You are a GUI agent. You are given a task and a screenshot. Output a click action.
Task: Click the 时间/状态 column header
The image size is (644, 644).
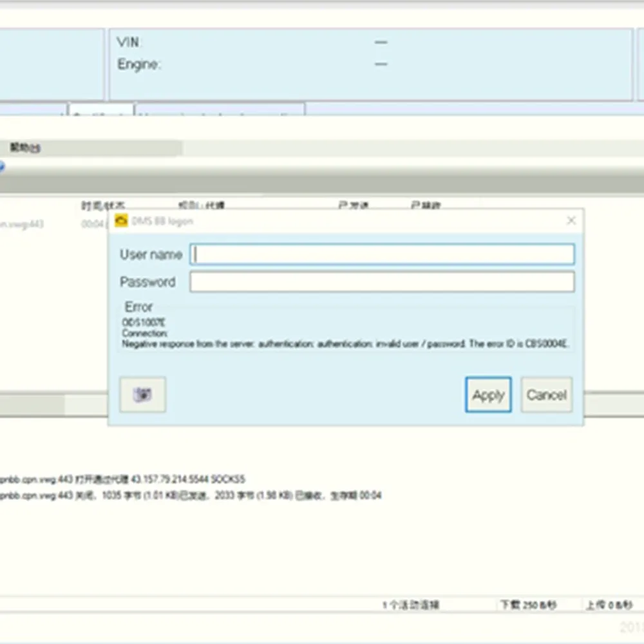(102, 205)
